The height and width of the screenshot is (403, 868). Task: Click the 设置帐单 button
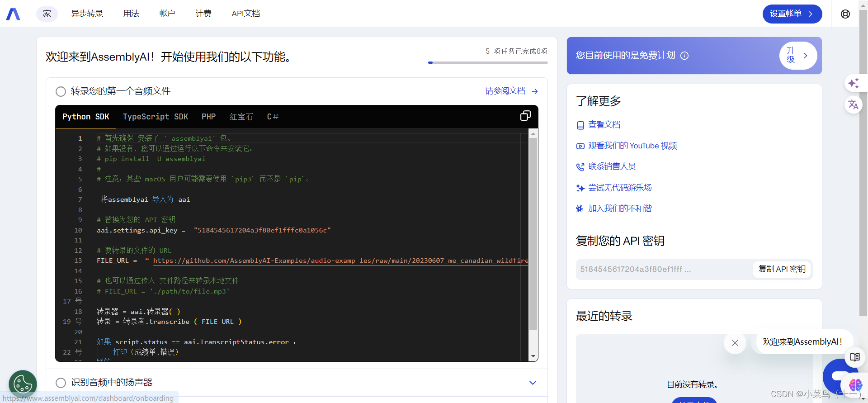[x=792, y=14]
